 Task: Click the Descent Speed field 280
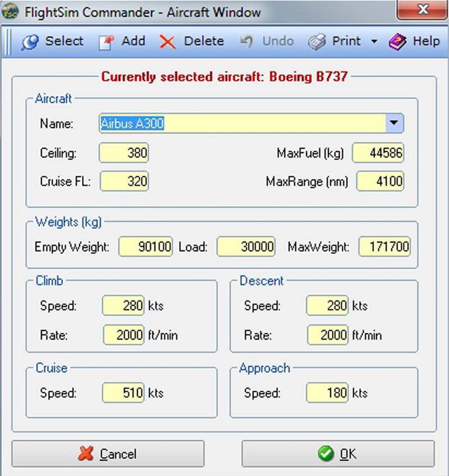pos(327,305)
